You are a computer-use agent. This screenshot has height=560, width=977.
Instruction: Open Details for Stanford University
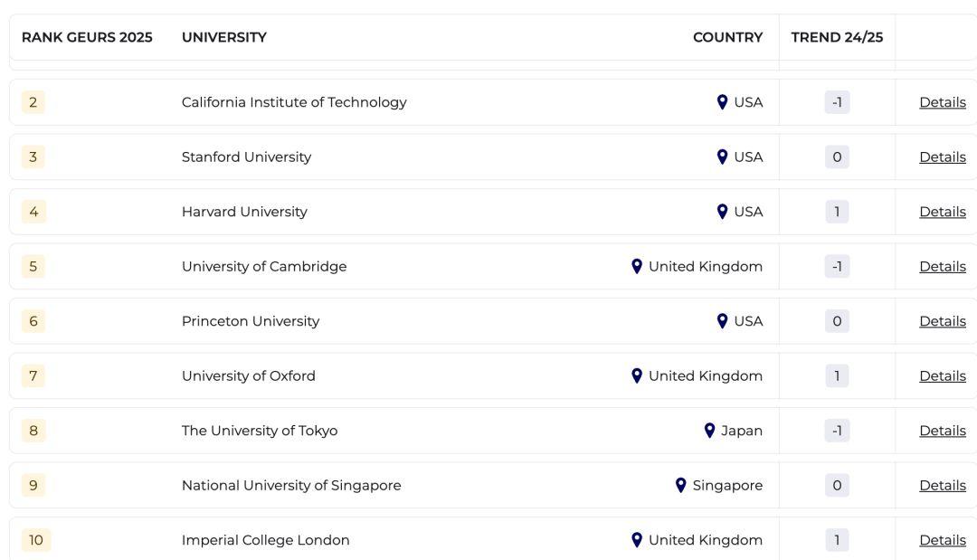(942, 157)
